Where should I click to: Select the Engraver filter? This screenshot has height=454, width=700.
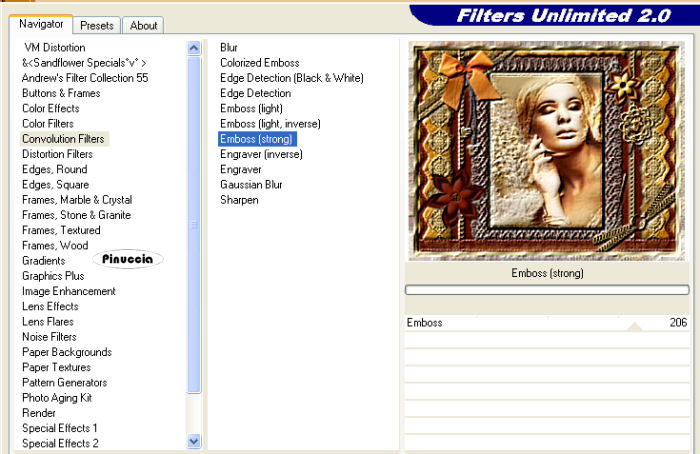coord(241,169)
